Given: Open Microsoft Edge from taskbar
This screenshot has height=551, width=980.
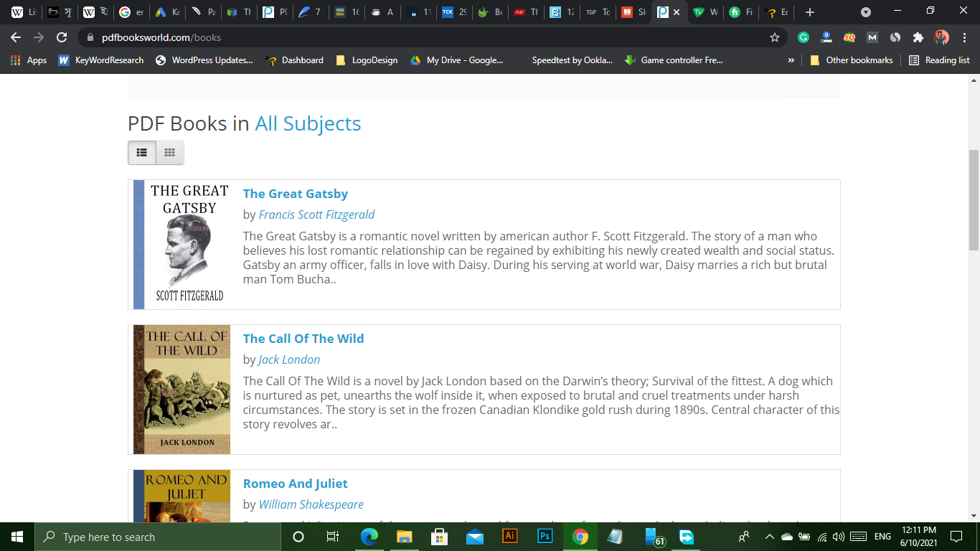Looking at the screenshot, I should click(x=369, y=537).
